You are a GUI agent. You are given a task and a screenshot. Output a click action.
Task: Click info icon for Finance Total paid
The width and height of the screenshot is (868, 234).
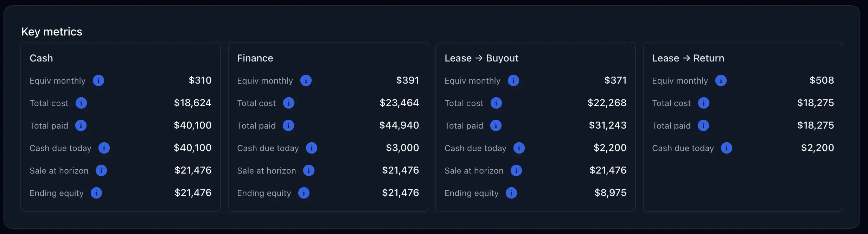[288, 125]
